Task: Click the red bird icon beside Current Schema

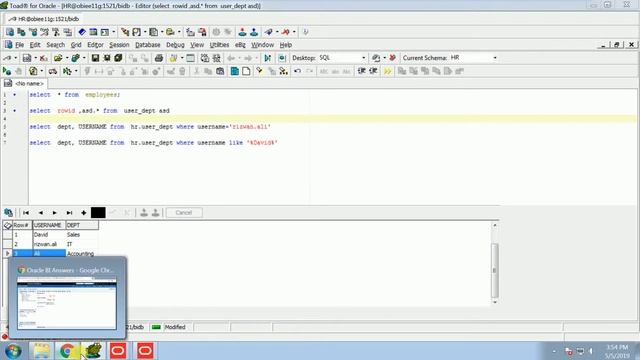Action: (x=392, y=58)
